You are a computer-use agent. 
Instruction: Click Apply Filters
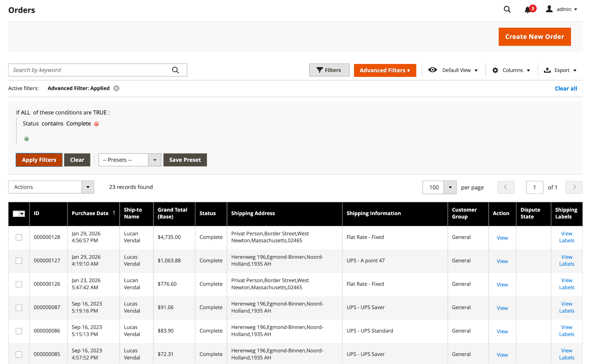(39, 160)
